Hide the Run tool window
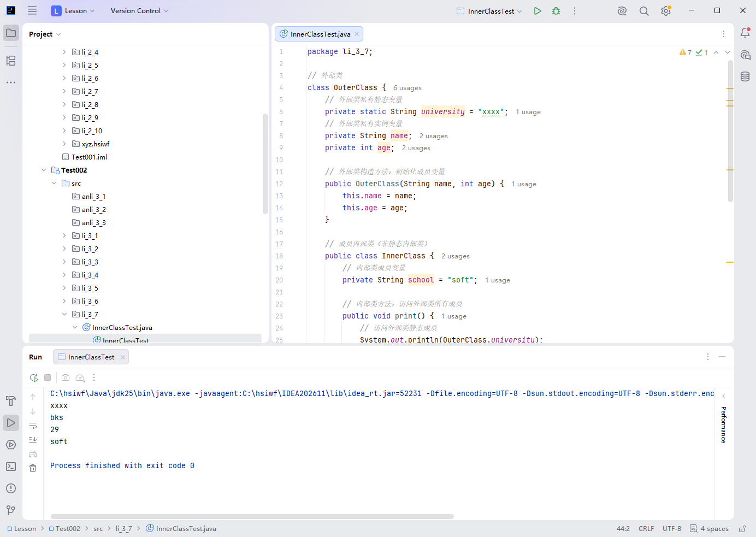This screenshot has height=537, width=756. (x=722, y=357)
